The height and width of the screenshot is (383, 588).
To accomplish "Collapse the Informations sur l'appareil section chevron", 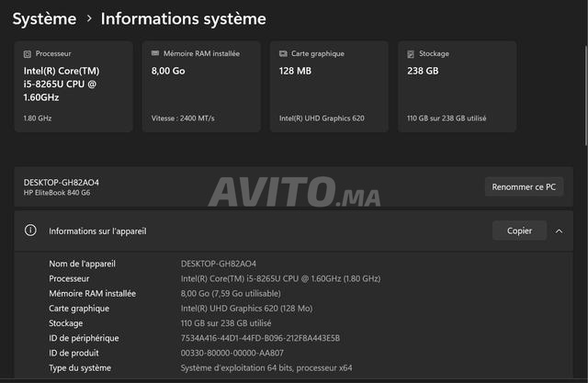I will (559, 231).
